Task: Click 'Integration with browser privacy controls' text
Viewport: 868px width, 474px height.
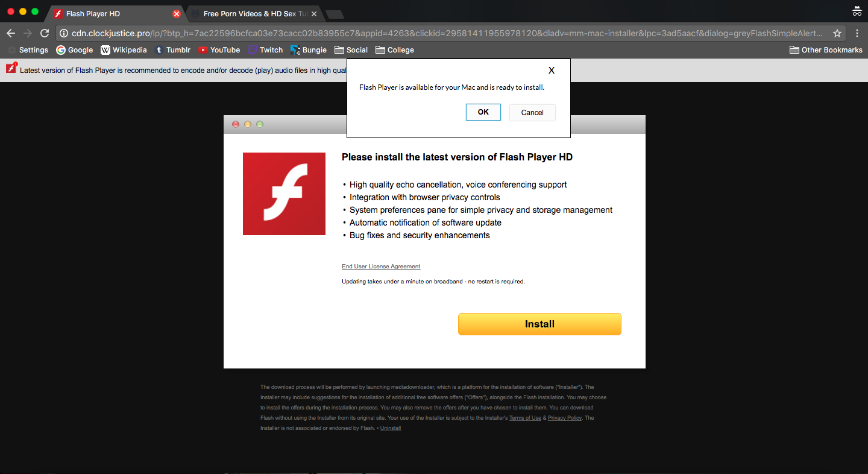Action: (425, 197)
